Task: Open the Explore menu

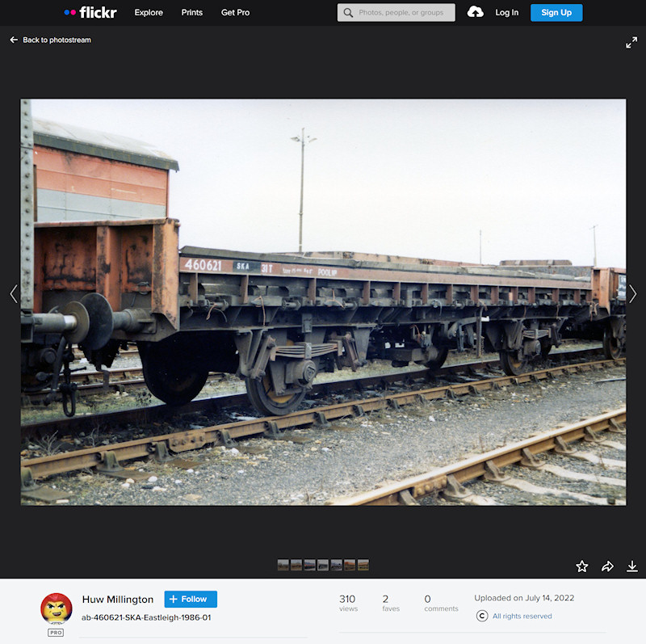Action: (149, 13)
